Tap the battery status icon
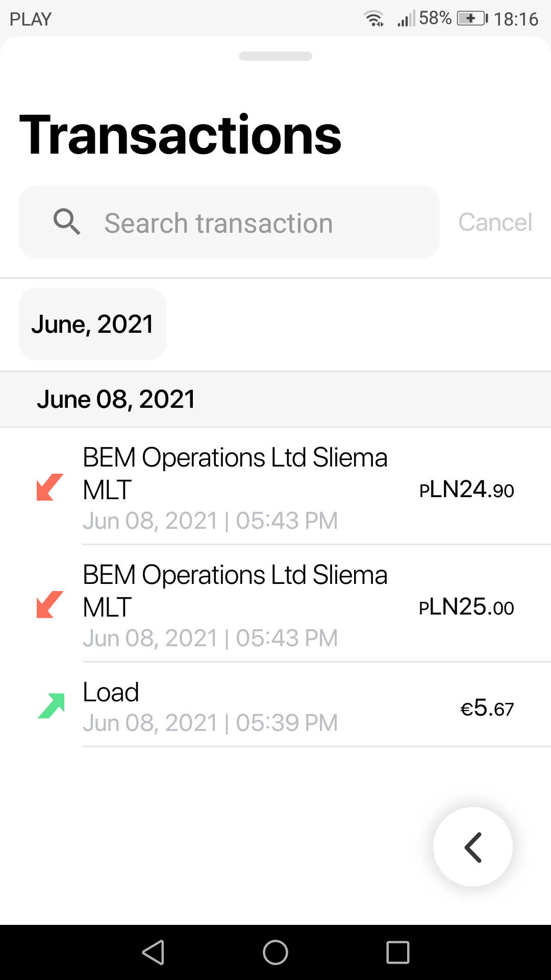 [471, 19]
